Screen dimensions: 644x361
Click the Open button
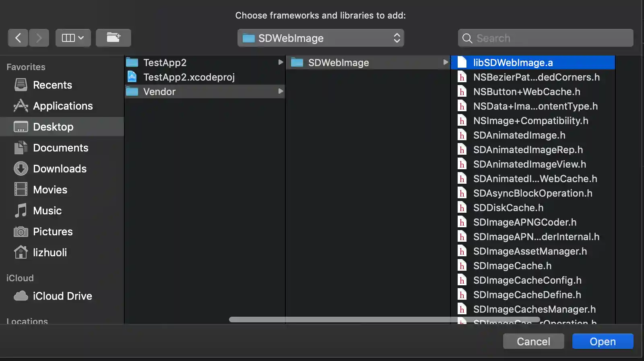(603, 342)
